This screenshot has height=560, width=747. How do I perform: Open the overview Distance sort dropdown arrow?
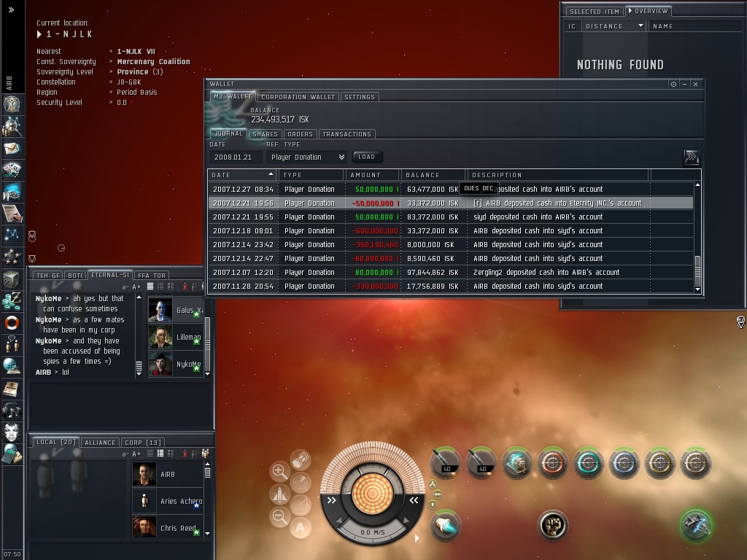(x=640, y=26)
